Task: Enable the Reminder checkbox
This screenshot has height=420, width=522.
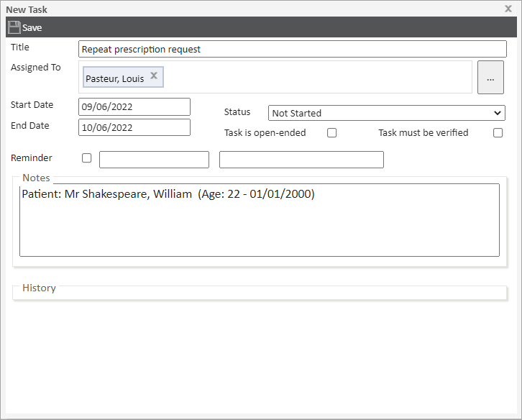Action: pos(87,158)
